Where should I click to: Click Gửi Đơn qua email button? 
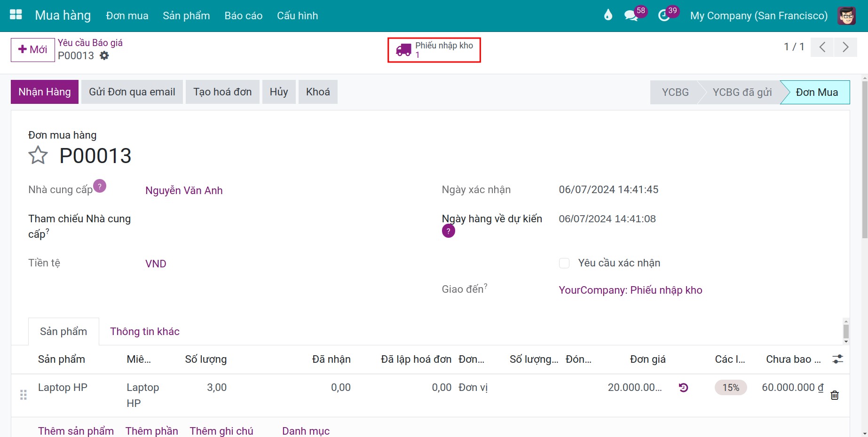click(132, 92)
